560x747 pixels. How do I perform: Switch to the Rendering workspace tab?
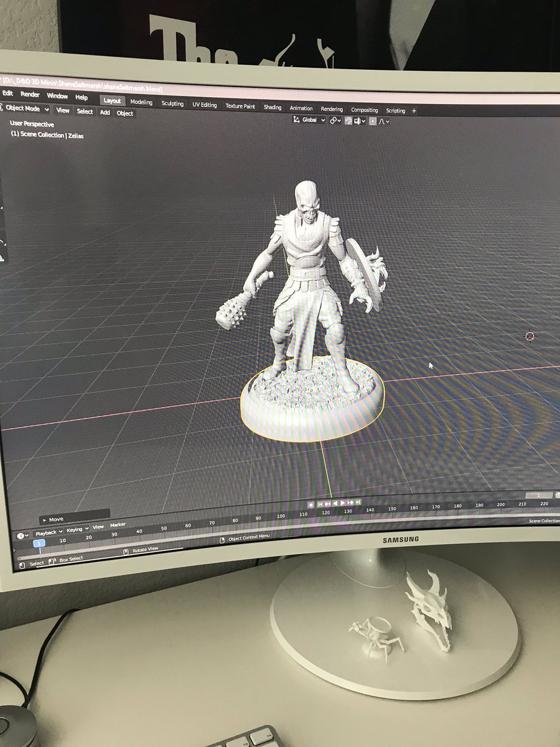(332, 110)
